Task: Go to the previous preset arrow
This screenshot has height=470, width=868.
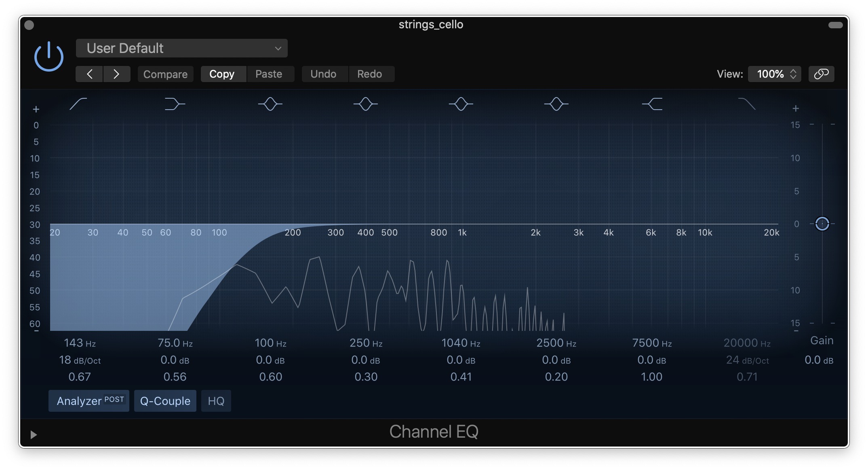Action: point(89,74)
